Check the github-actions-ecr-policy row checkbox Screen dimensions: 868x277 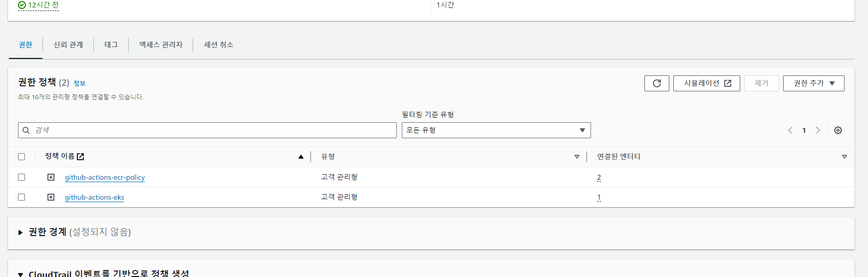pyautogui.click(x=21, y=177)
